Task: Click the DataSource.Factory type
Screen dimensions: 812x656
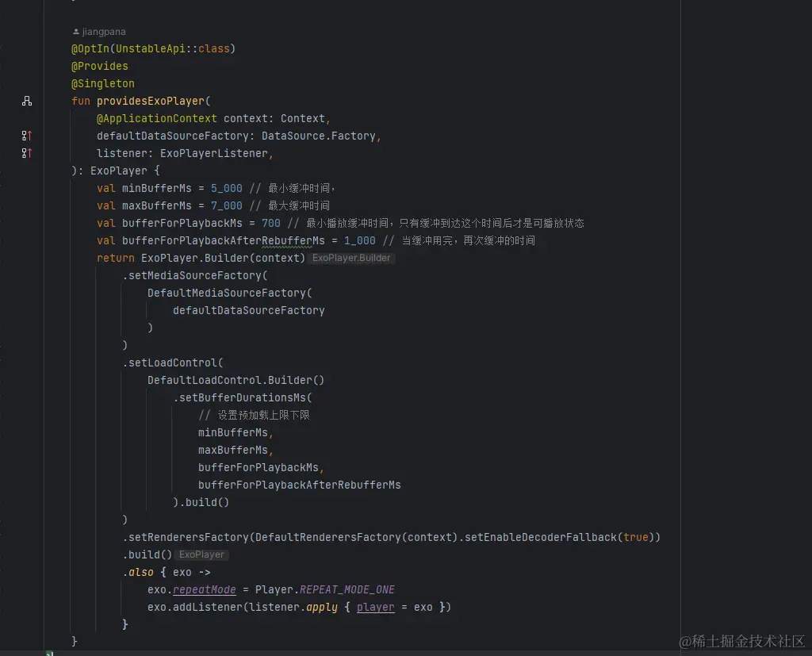Action: point(319,136)
